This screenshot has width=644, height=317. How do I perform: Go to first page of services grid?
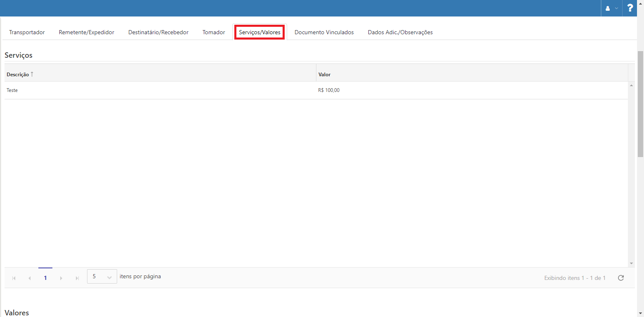[x=14, y=278]
